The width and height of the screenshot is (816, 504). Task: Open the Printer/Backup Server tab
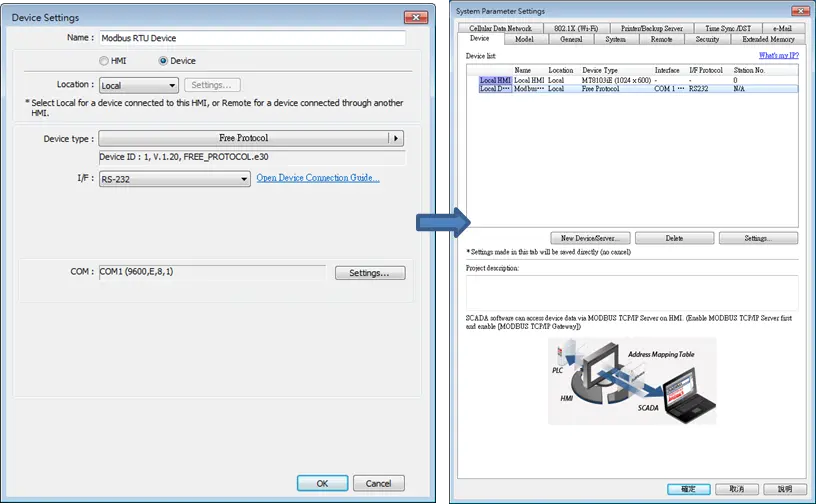pos(652,28)
